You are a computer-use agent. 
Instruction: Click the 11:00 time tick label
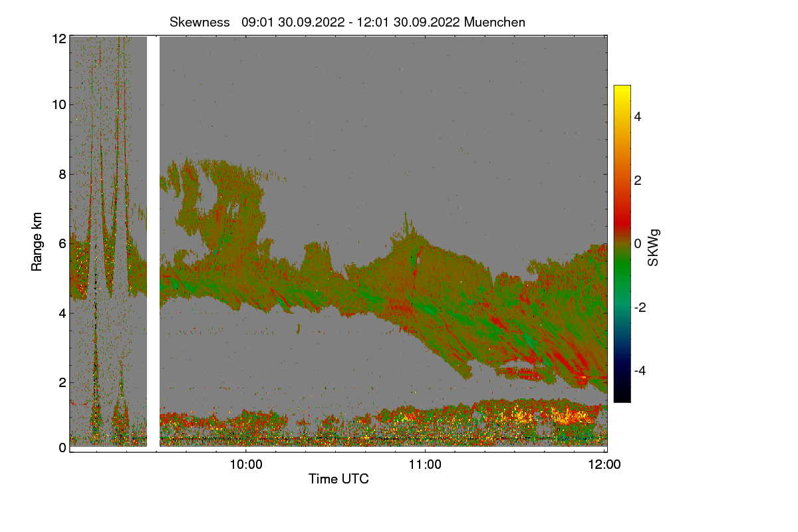click(x=425, y=464)
